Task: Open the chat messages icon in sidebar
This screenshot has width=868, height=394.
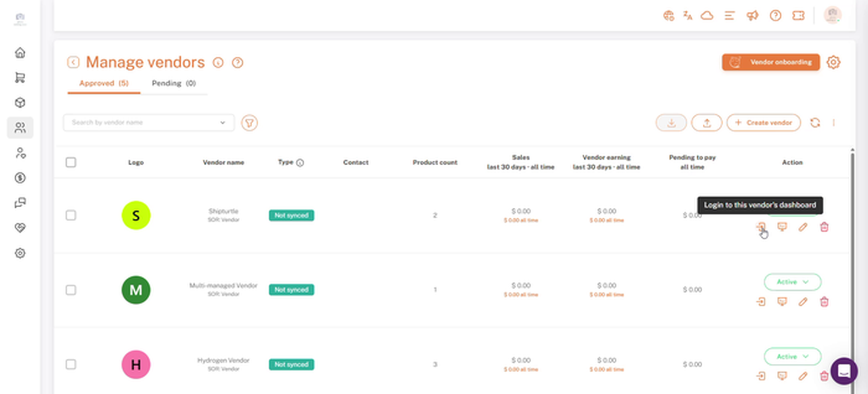Action: (x=20, y=203)
